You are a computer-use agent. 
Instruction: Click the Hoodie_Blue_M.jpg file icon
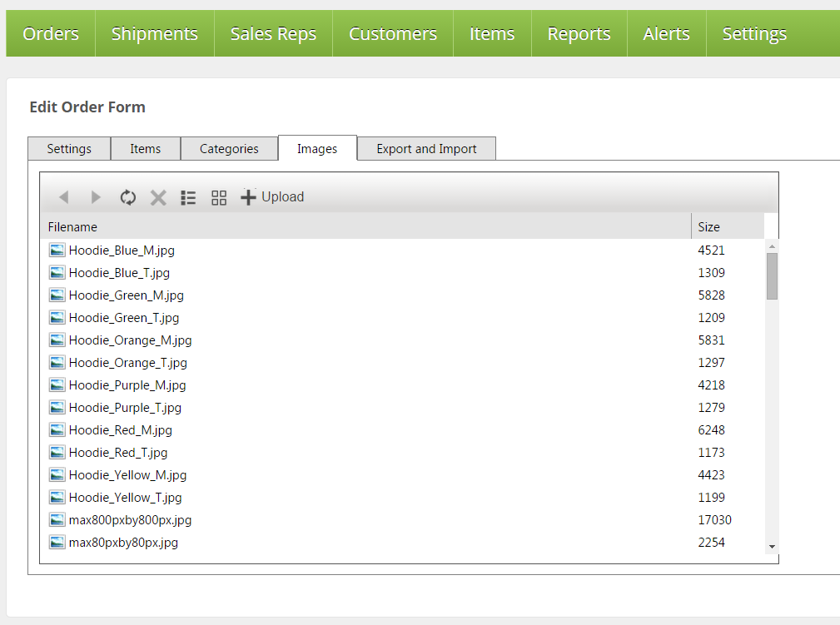pyautogui.click(x=57, y=250)
